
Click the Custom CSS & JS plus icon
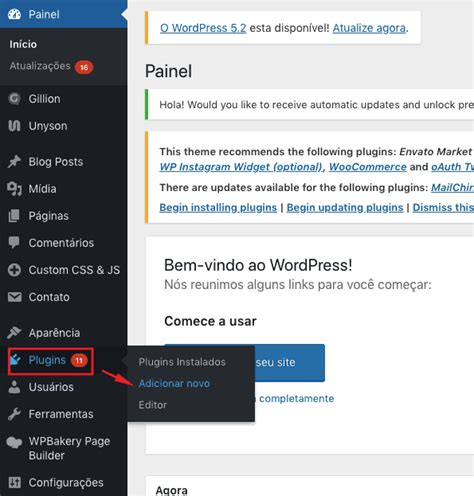coord(14,270)
